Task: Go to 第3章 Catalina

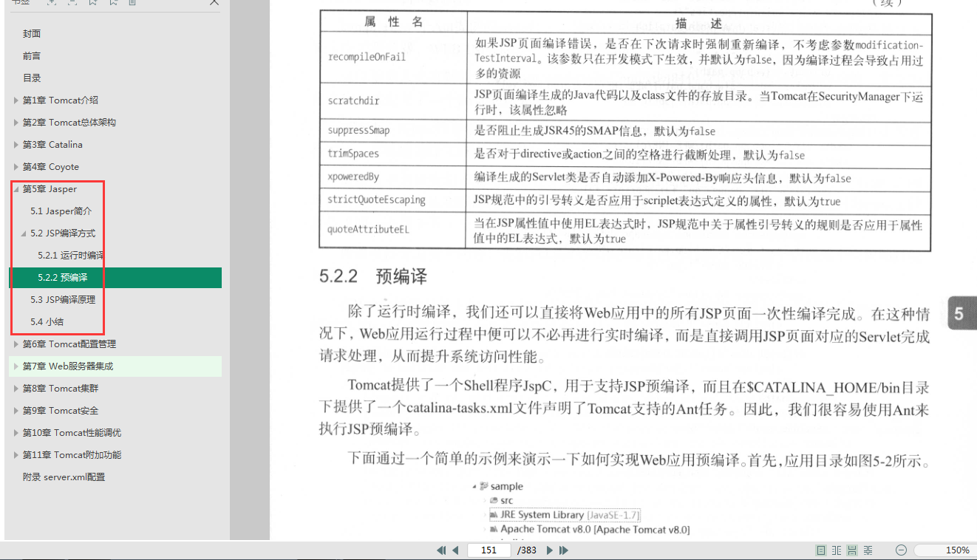Action: click(x=52, y=145)
